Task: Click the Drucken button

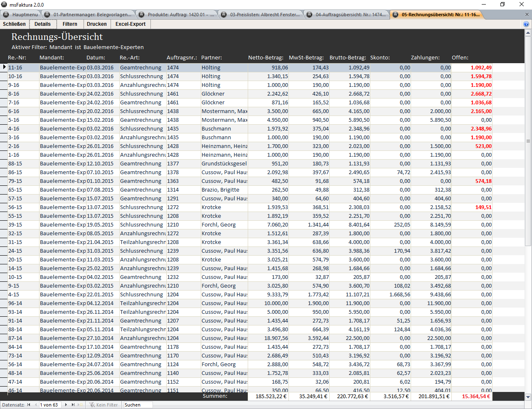Action: click(x=97, y=24)
